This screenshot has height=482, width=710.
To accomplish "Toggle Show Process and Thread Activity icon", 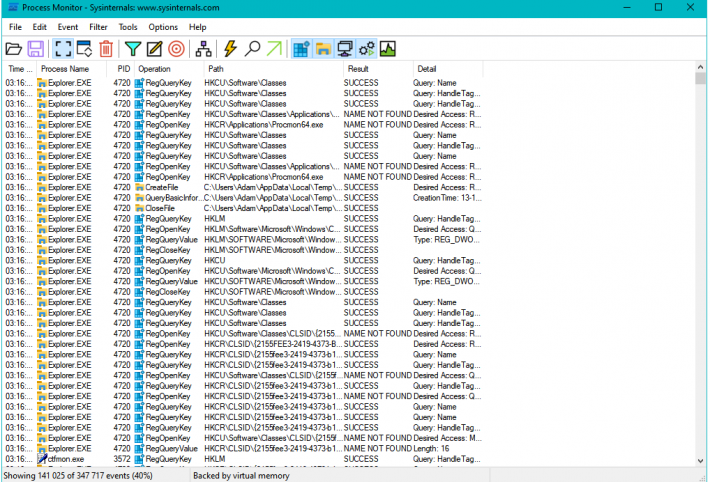I will pos(366,49).
